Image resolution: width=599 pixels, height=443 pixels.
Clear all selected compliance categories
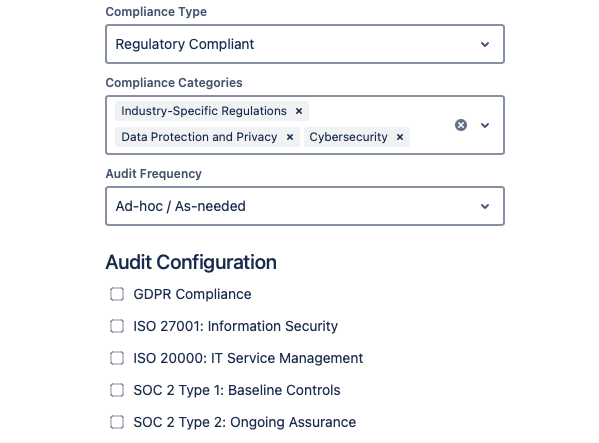pos(461,125)
